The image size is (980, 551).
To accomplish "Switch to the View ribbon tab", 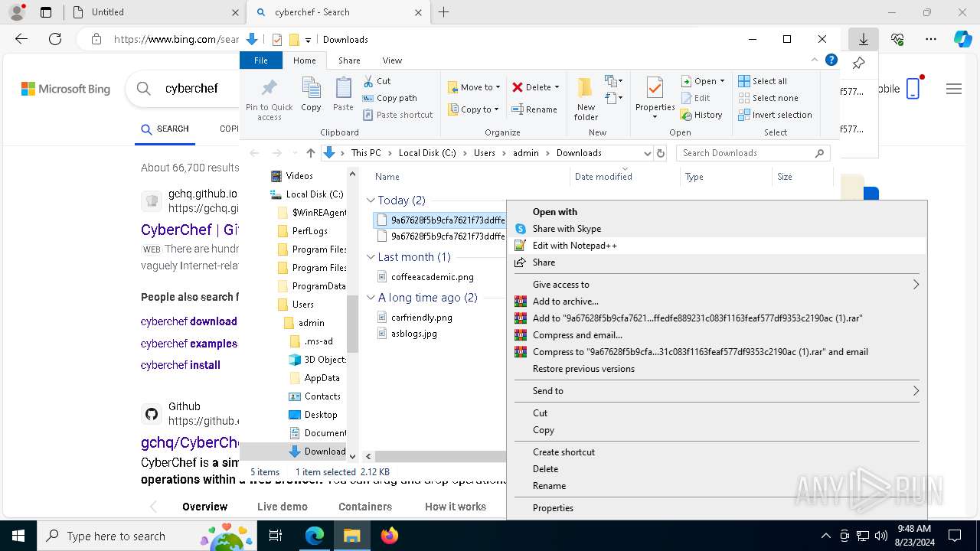I will [392, 60].
